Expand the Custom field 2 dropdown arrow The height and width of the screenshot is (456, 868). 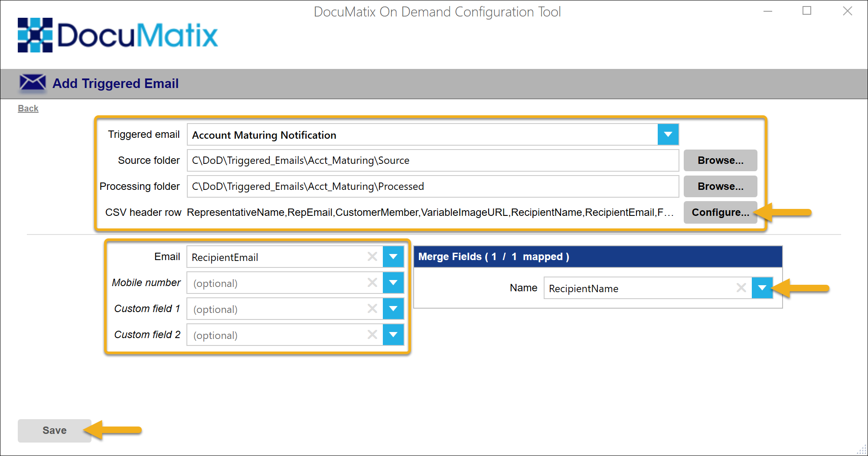click(393, 335)
